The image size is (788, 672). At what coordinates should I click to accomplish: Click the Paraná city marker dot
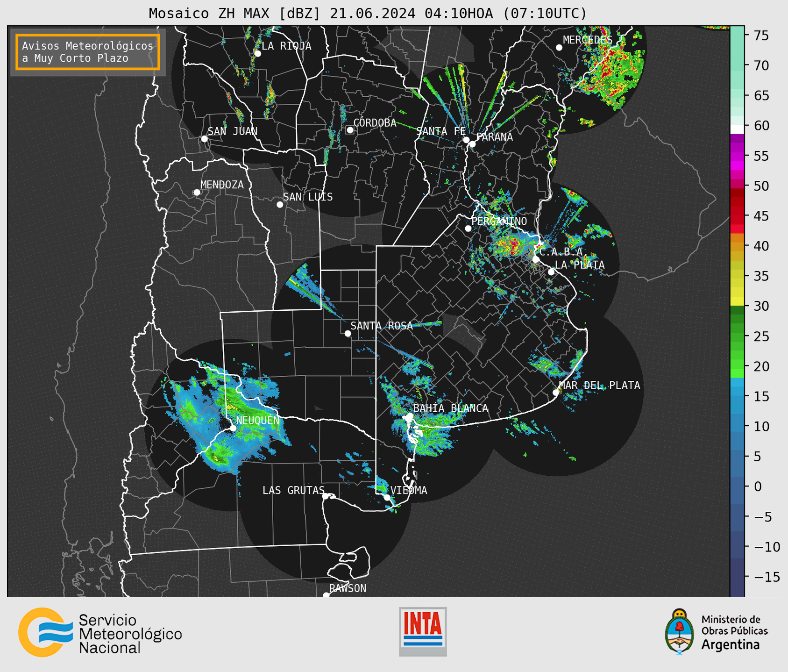(x=472, y=144)
